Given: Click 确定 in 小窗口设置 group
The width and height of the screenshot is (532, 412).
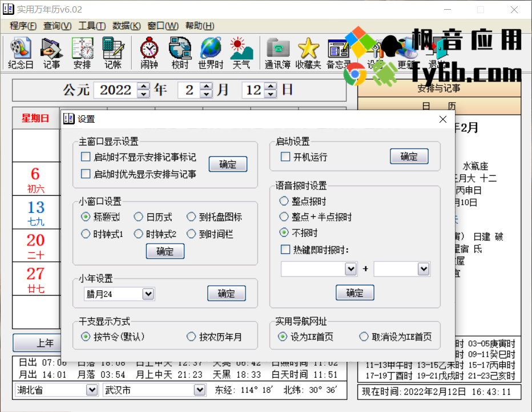Looking at the screenshot, I should pyautogui.click(x=165, y=251).
